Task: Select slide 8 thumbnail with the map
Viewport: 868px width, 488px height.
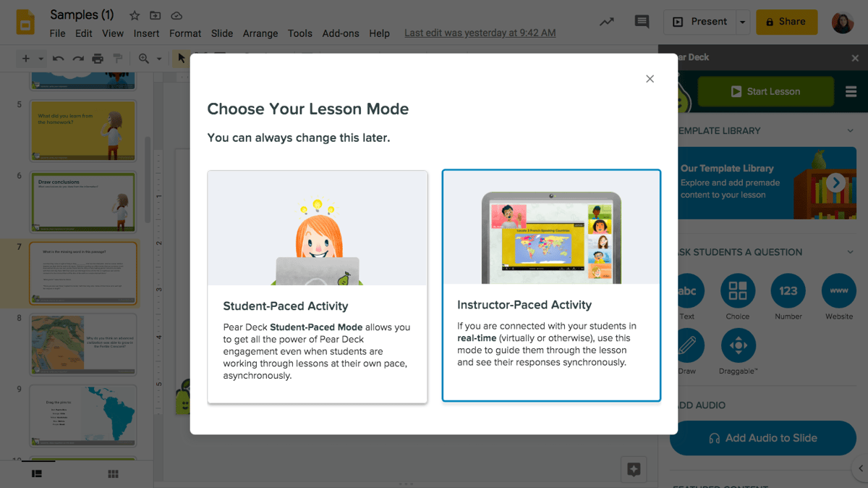Action: point(82,344)
